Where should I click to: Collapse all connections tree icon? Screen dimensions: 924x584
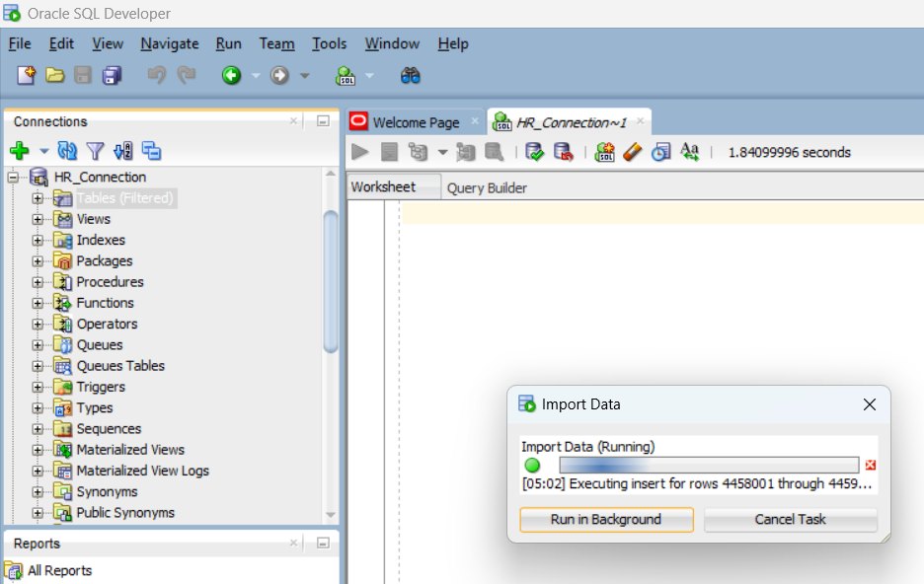pos(151,151)
